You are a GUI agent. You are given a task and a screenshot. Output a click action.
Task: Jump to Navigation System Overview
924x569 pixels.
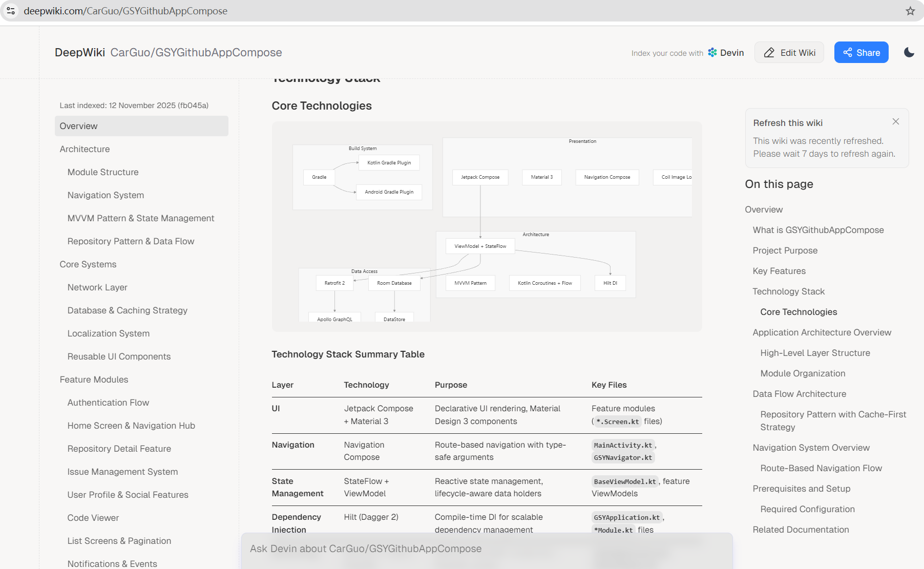click(811, 448)
